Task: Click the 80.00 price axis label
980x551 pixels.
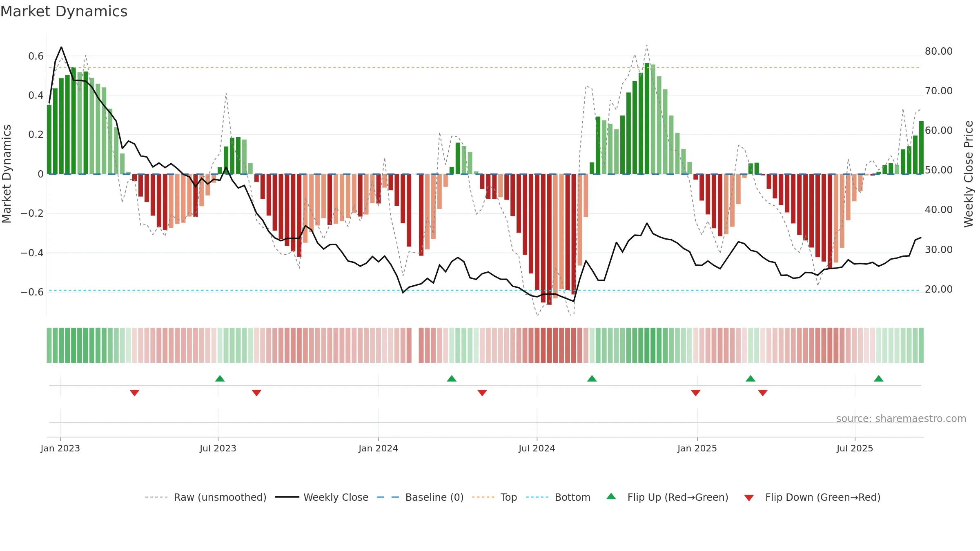Action: click(939, 51)
